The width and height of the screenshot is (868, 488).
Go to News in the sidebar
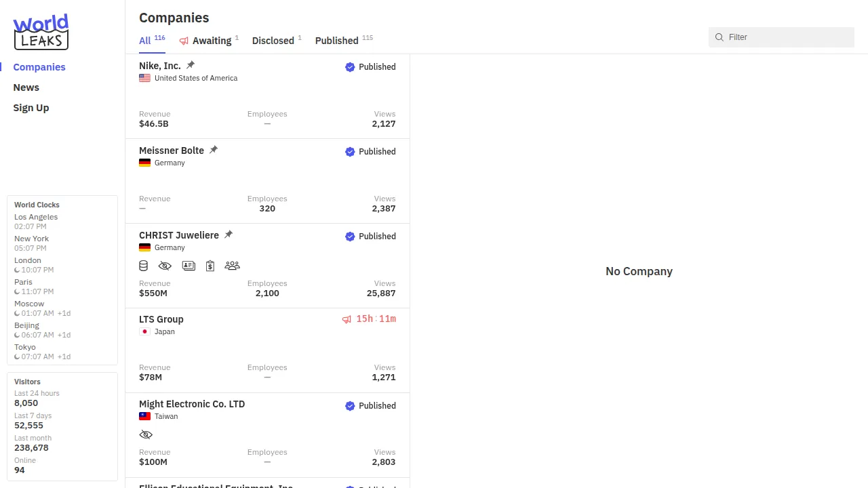26,87
